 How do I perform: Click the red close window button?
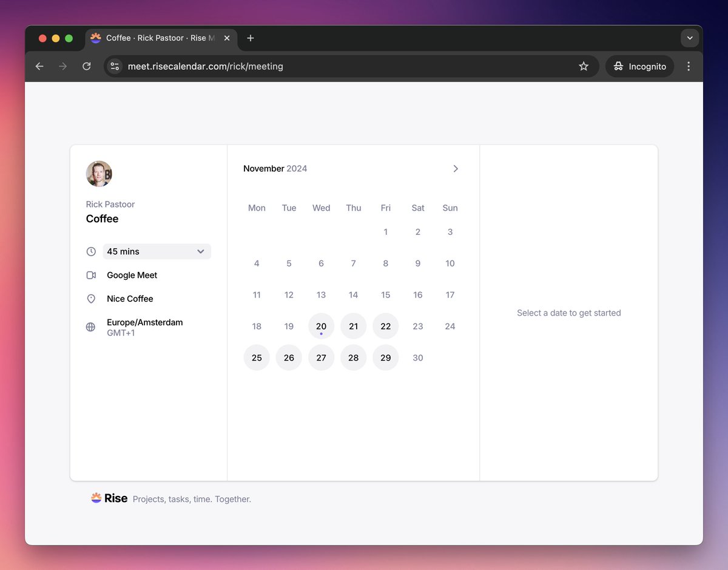pyautogui.click(x=42, y=38)
